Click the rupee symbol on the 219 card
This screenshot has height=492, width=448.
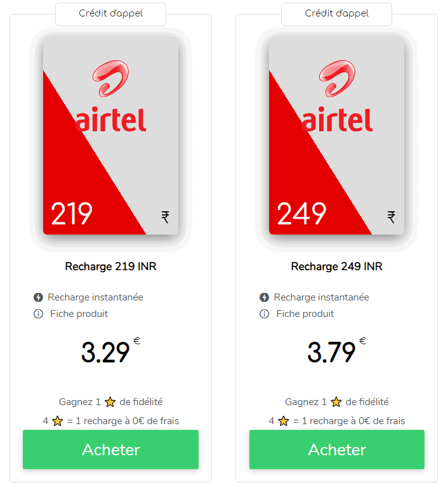(x=165, y=217)
